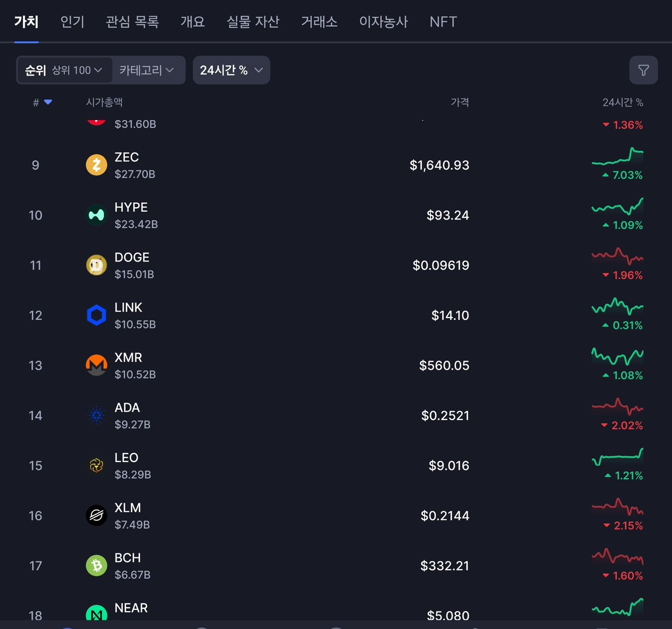
Task: Click DOGE price $0.09619
Action: point(441,265)
